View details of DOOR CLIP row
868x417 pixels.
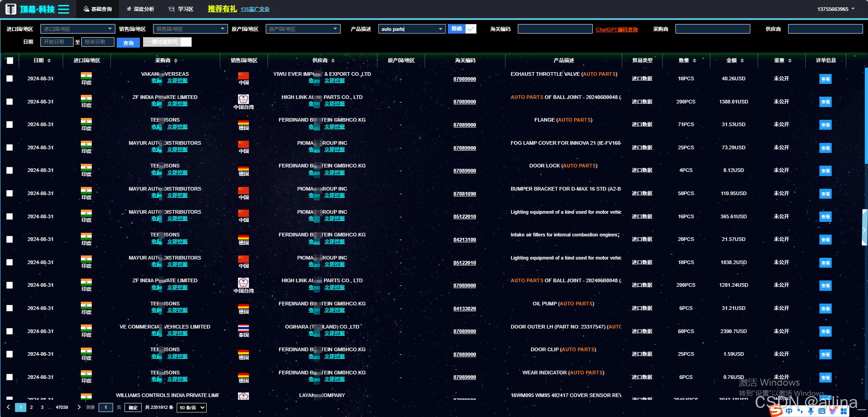(x=825, y=354)
